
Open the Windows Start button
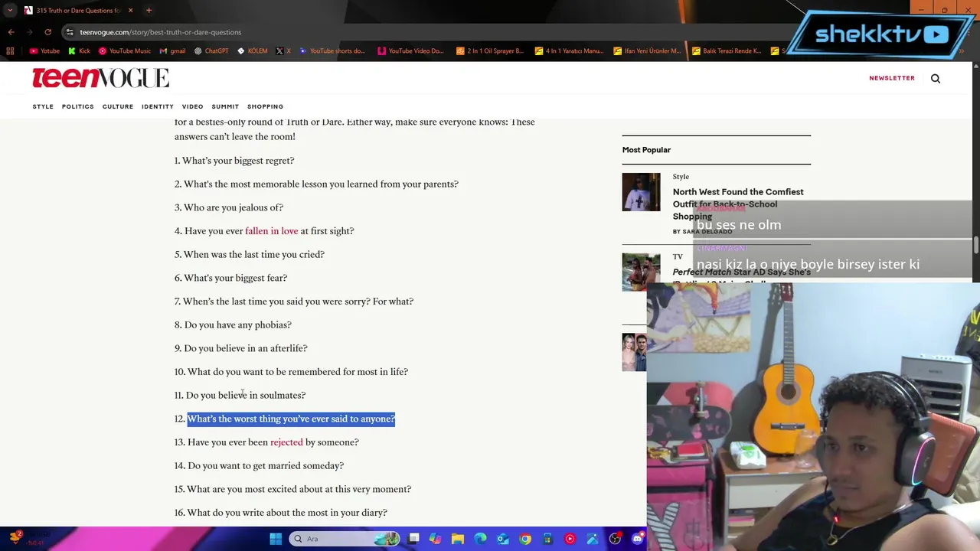click(276, 539)
